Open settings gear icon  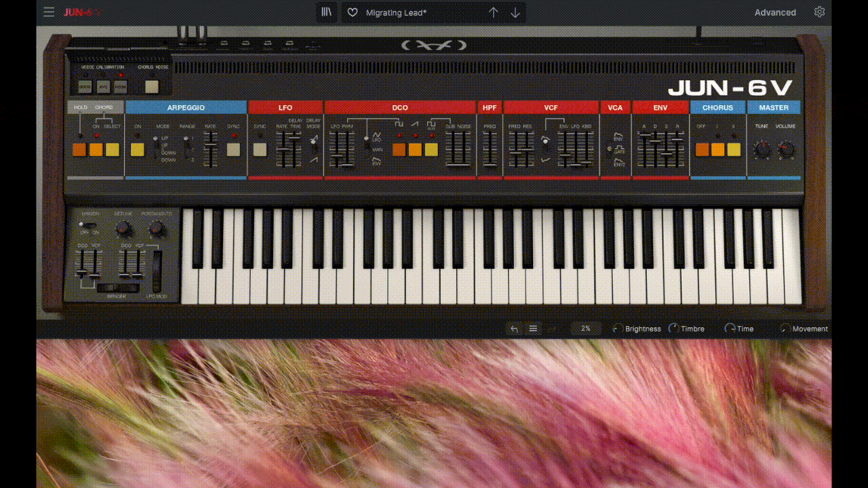pos(819,12)
